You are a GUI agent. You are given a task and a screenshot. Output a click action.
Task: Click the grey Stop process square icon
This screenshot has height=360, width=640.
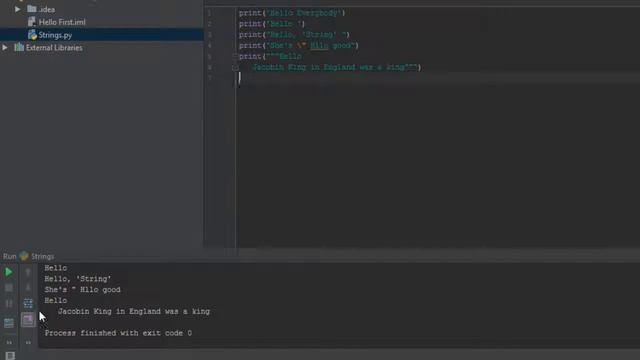pos(9,288)
